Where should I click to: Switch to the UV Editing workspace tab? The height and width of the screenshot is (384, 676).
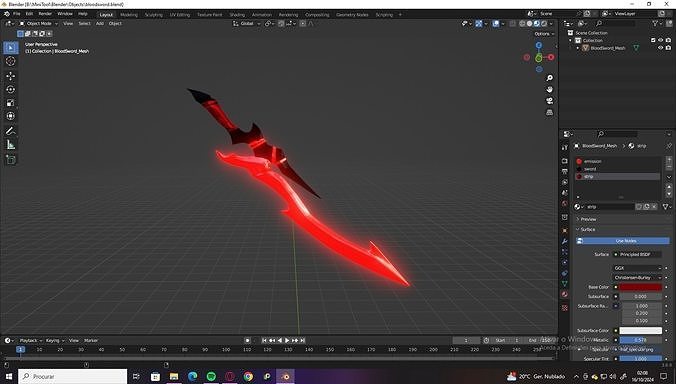point(179,15)
